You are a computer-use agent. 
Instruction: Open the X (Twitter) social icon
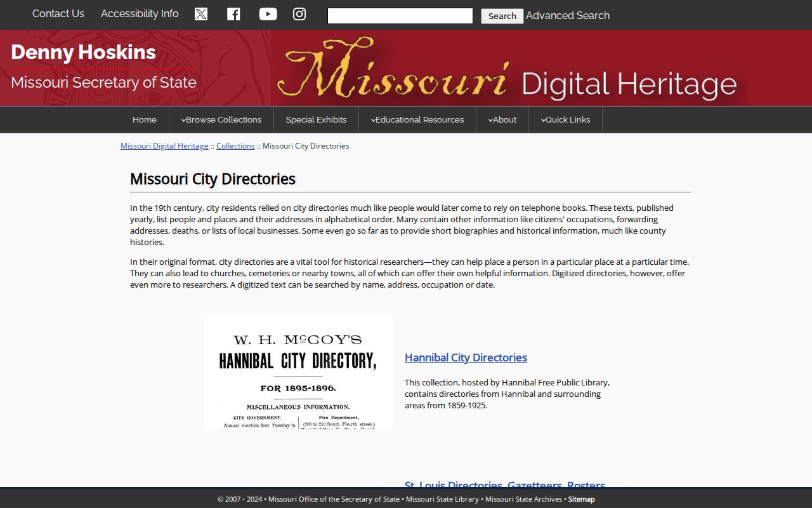coord(201,14)
